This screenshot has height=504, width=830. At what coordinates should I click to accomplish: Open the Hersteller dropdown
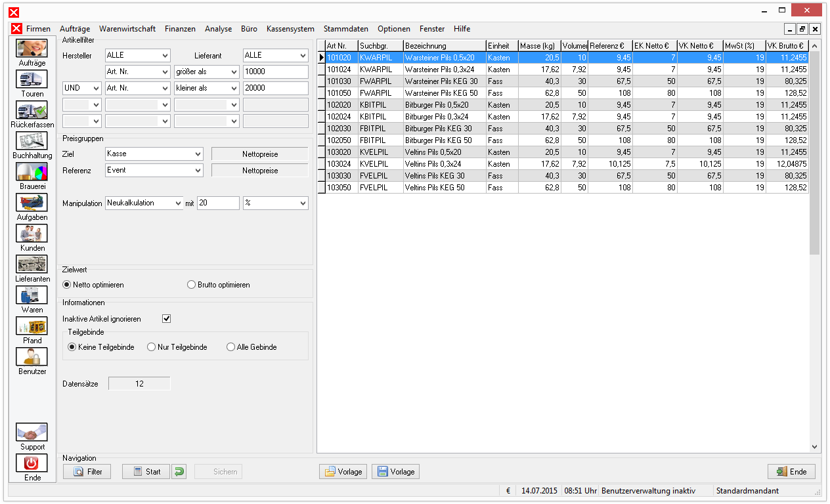[137, 56]
